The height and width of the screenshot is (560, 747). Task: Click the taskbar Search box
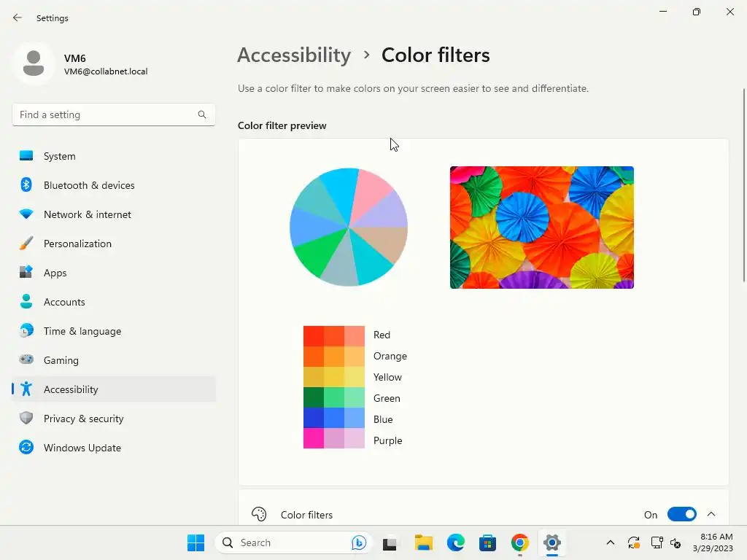293,542
